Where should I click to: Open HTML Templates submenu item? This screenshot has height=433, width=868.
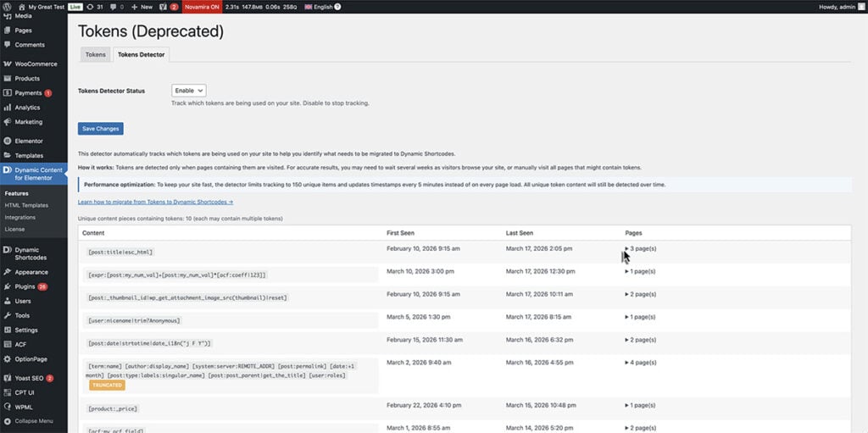coord(26,205)
